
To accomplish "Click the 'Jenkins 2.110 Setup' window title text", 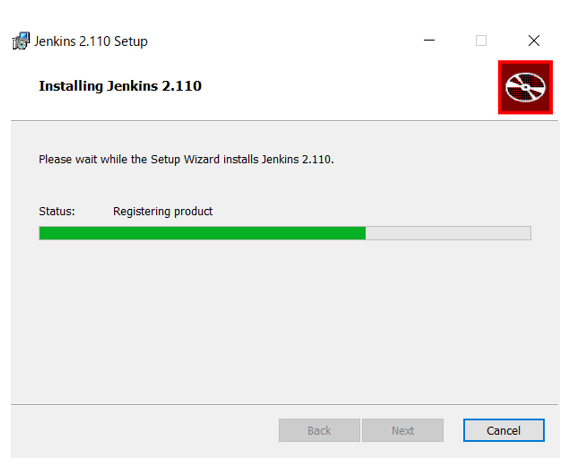I will tap(91, 41).
